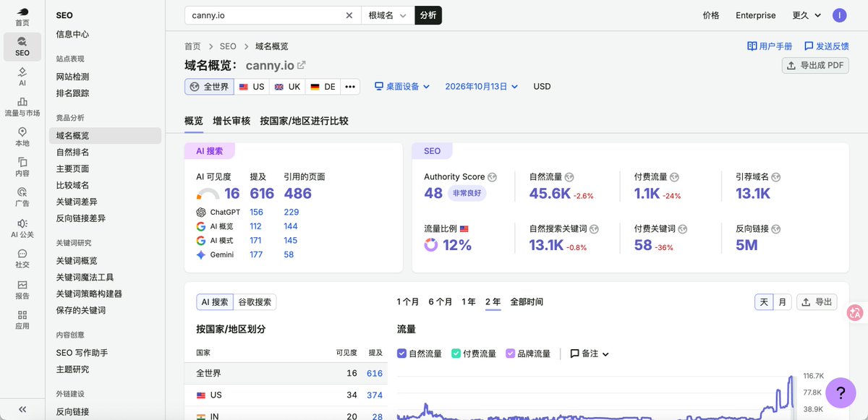Expand the 更久 menu
868x420 pixels.
[807, 15]
